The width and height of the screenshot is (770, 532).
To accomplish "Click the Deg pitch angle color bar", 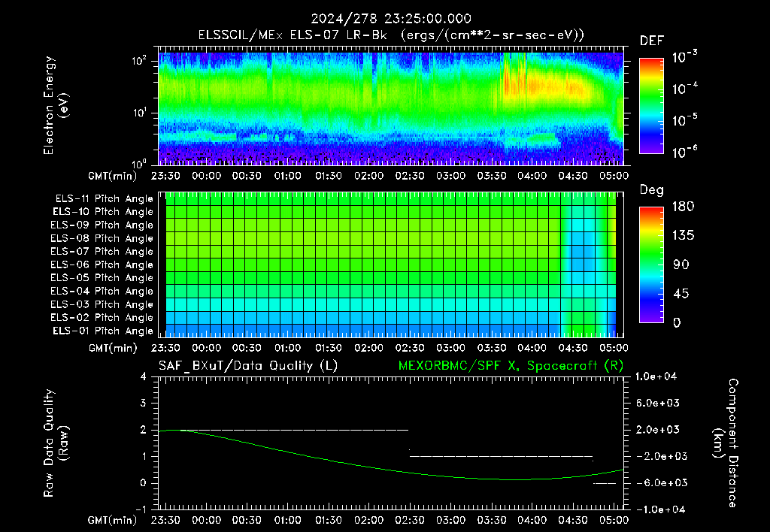I will [651, 264].
